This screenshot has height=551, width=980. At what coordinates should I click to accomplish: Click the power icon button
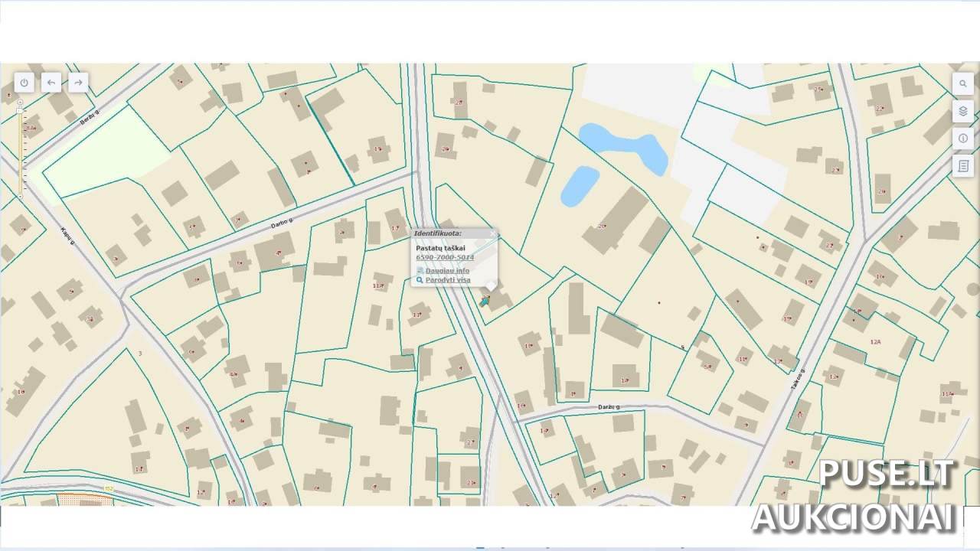point(24,83)
